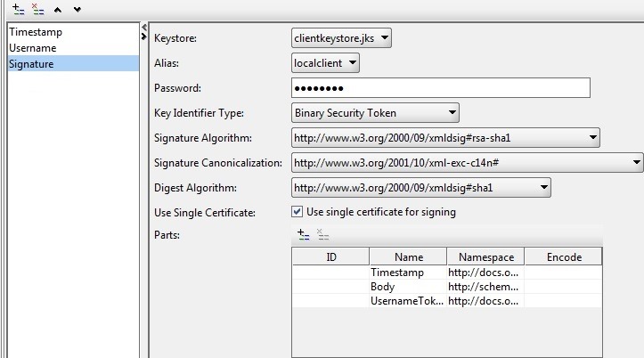This screenshot has height=358, width=644.
Task: Click the Password input field
Action: click(x=441, y=88)
